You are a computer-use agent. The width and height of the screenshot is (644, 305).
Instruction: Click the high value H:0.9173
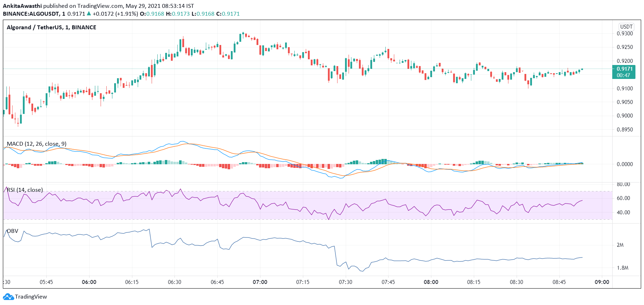click(178, 14)
